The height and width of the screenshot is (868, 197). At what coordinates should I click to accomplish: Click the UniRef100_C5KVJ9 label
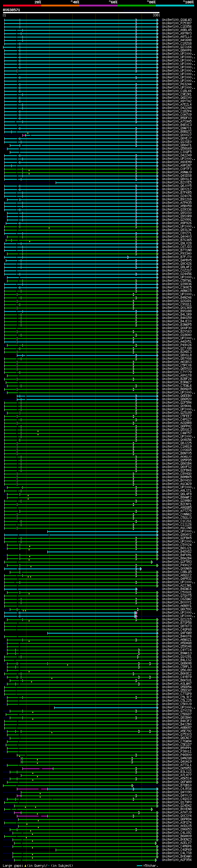point(177,704)
